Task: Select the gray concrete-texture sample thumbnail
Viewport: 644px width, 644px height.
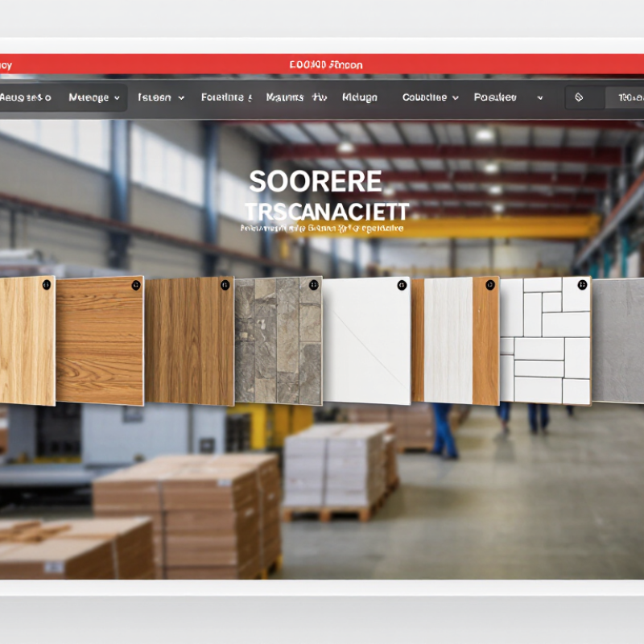Action: [618, 341]
